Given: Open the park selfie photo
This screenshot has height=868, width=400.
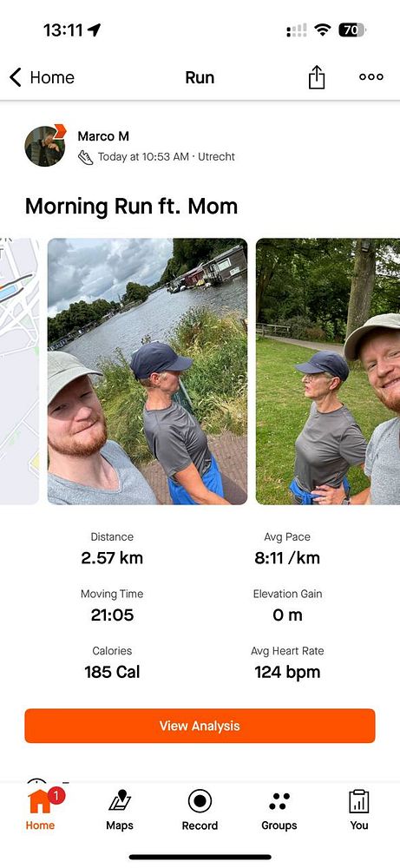Looking at the screenshot, I should coord(327,372).
